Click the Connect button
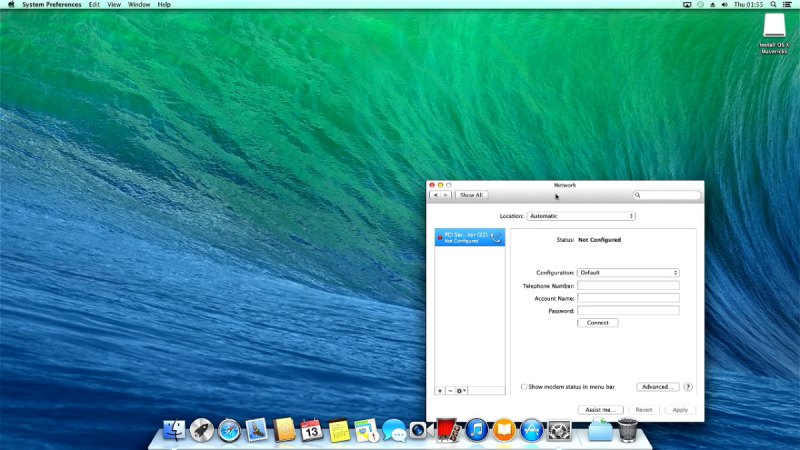Image resolution: width=800 pixels, height=450 pixels. click(x=597, y=323)
